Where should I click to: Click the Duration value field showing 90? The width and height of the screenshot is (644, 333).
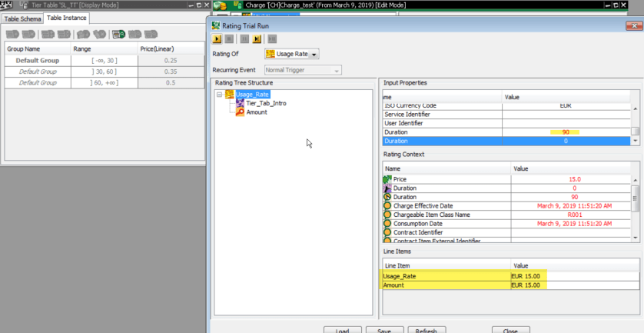pos(569,132)
